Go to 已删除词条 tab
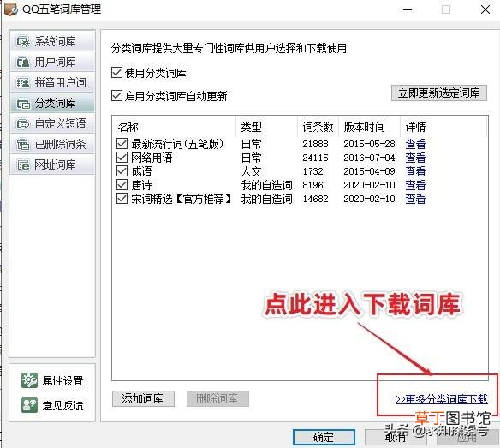The height and width of the screenshot is (448, 500). tap(52, 144)
